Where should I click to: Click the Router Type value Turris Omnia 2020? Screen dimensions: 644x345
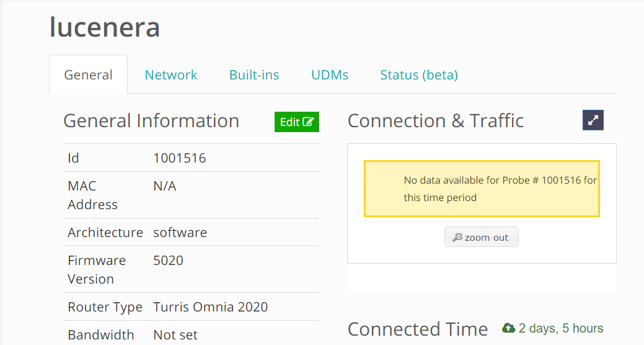point(210,307)
